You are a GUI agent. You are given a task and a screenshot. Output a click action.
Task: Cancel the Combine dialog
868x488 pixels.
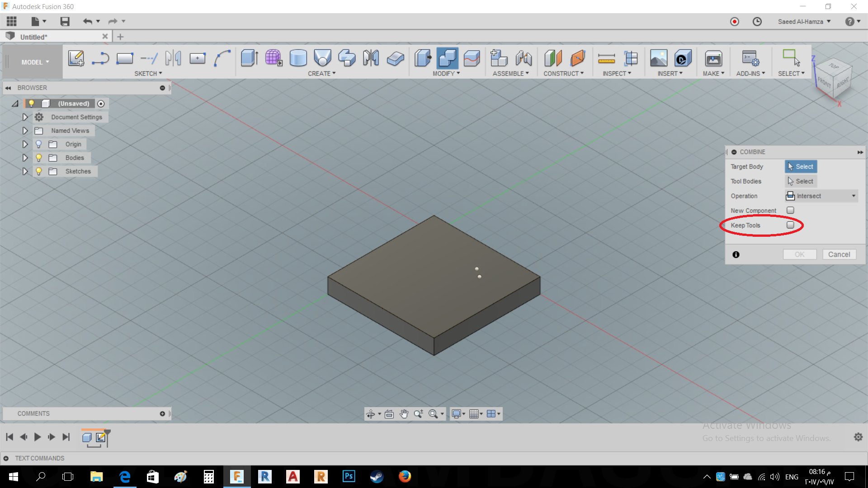[x=839, y=254]
